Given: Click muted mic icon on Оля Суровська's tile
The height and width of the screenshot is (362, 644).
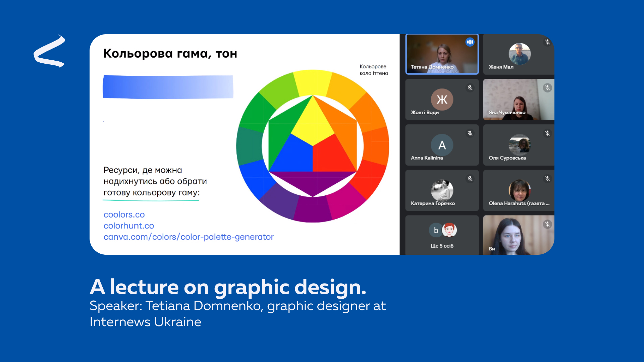Looking at the screenshot, I should pyautogui.click(x=547, y=133).
